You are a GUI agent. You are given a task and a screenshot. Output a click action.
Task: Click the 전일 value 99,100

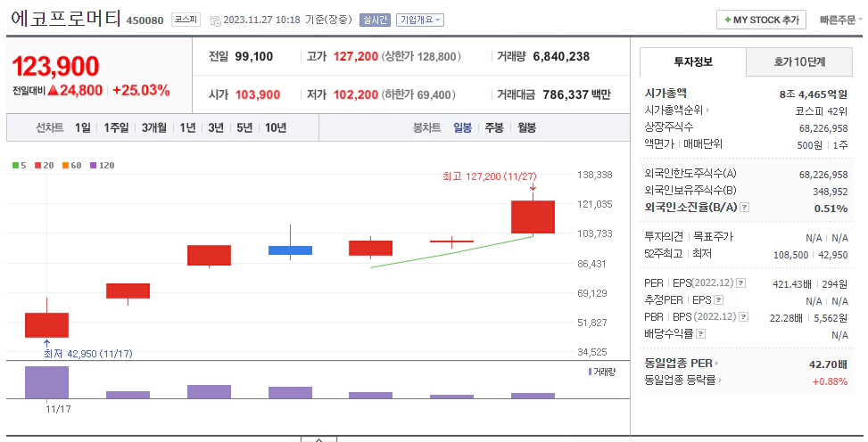point(253,56)
